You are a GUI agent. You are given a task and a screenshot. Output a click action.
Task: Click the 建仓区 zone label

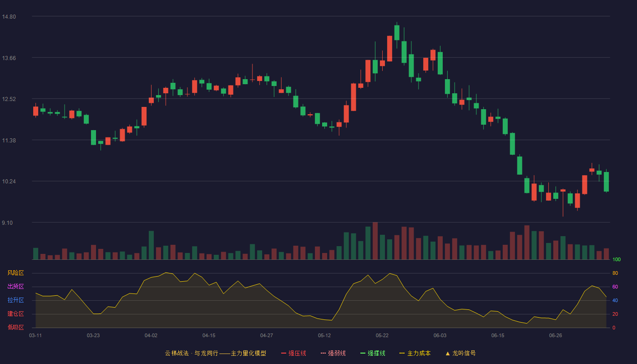click(x=15, y=314)
